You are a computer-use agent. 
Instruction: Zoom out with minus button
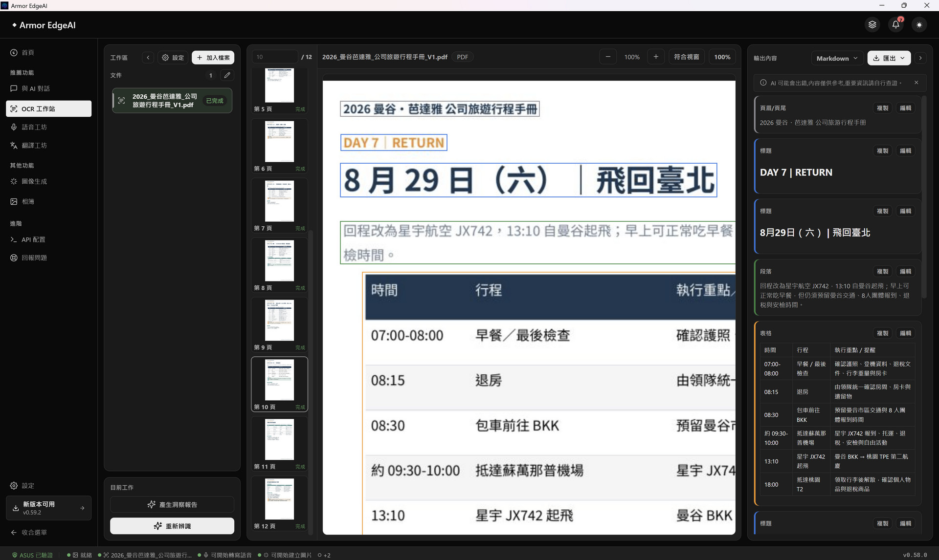click(x=608, y=57)
